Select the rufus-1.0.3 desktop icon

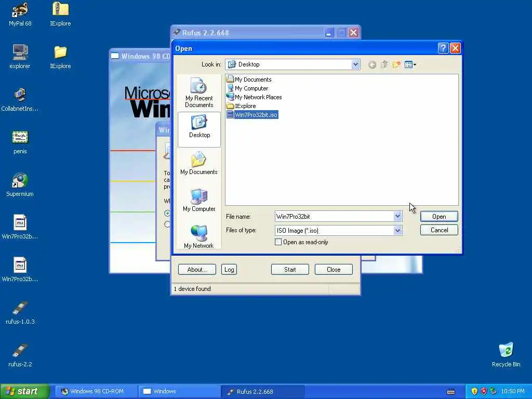pyautogui.click(x=20, y=312)
